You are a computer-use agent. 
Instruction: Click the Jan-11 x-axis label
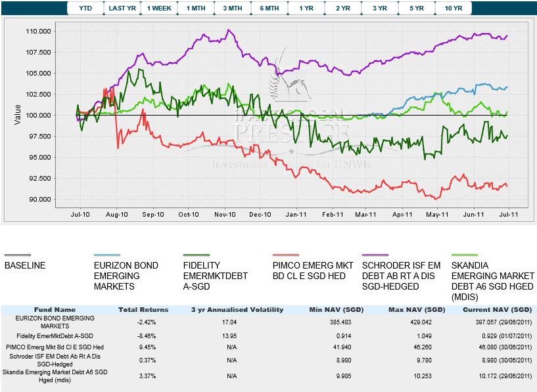[296, 215]
